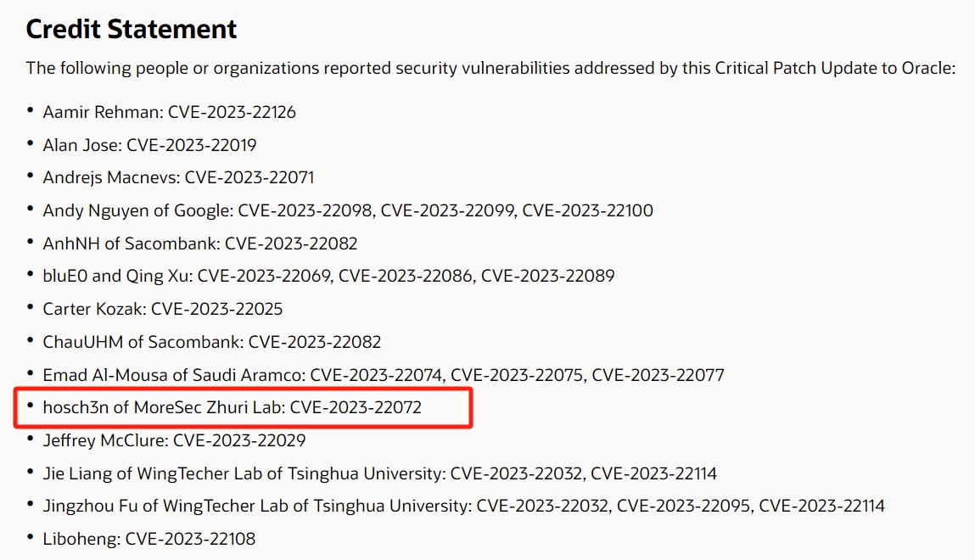
Task: Select the AnhNH of Sacombank entry
Action: coord(199,244)
